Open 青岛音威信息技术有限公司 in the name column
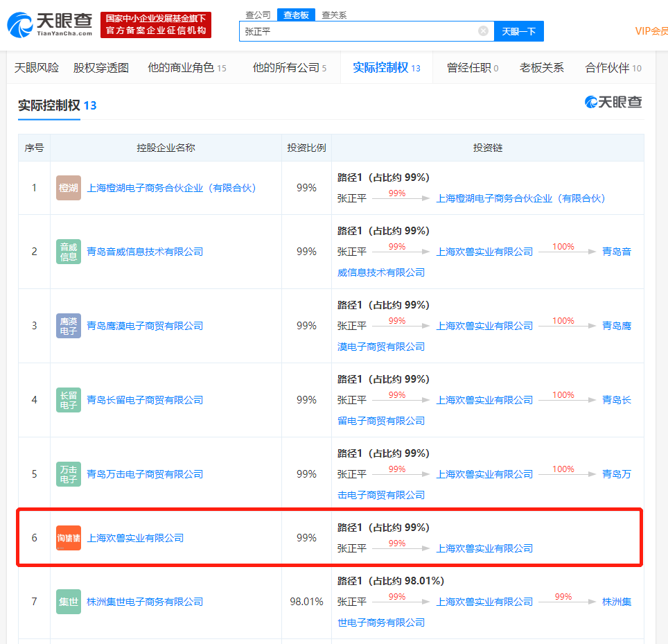The image size is (668, 644). pyautogui.click(x=145, y=252)
